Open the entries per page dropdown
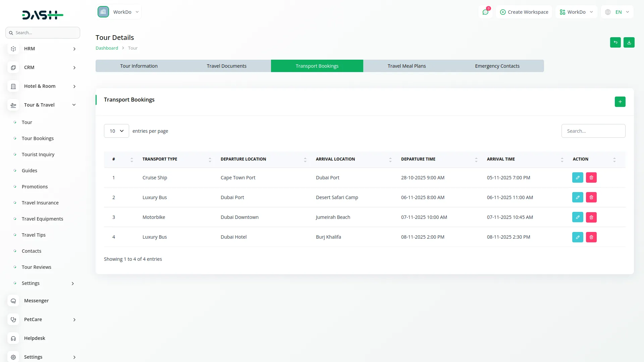Viewport: 644px width, 362px height. click(116, 131)
